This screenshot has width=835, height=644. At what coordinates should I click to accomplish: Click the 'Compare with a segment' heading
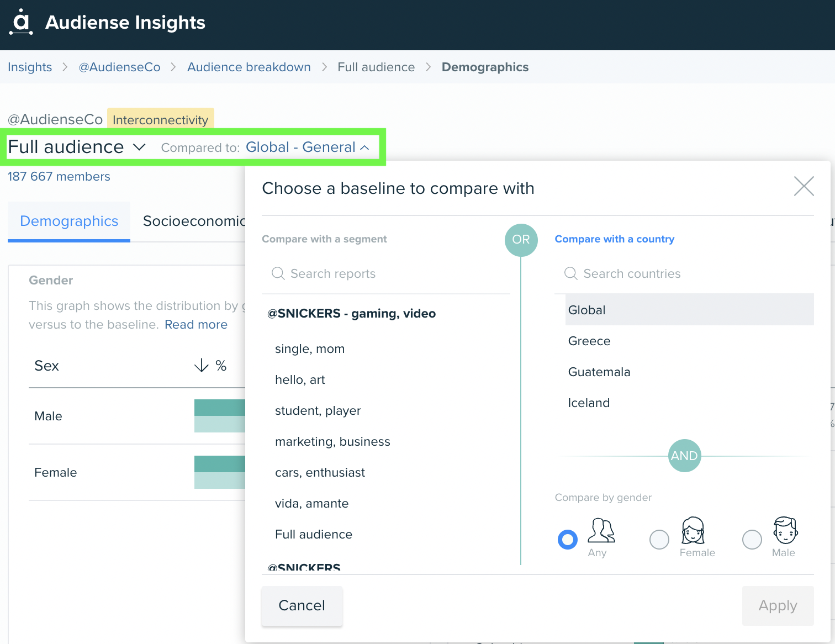(324, 239)
